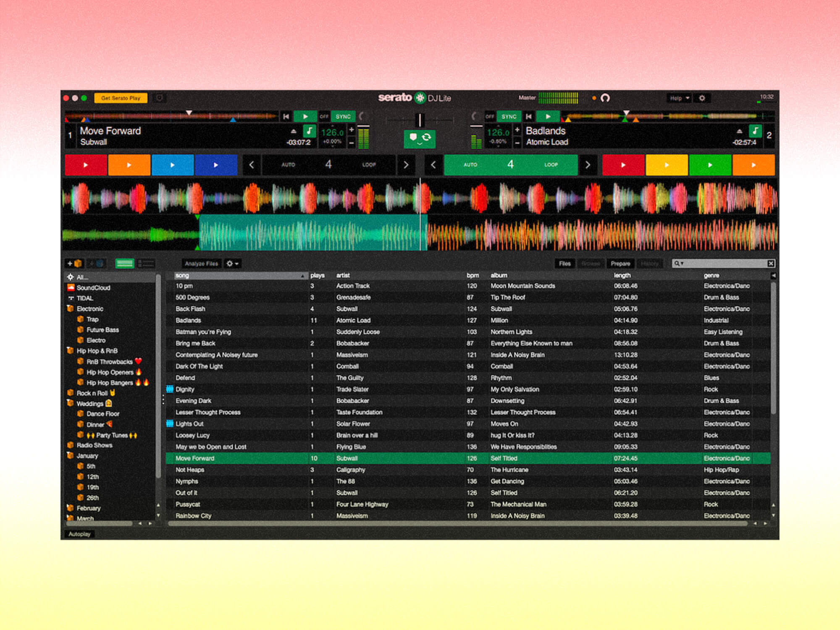Switch to album art list view
This screenshot has width=840, height=630.
point(146,264)
